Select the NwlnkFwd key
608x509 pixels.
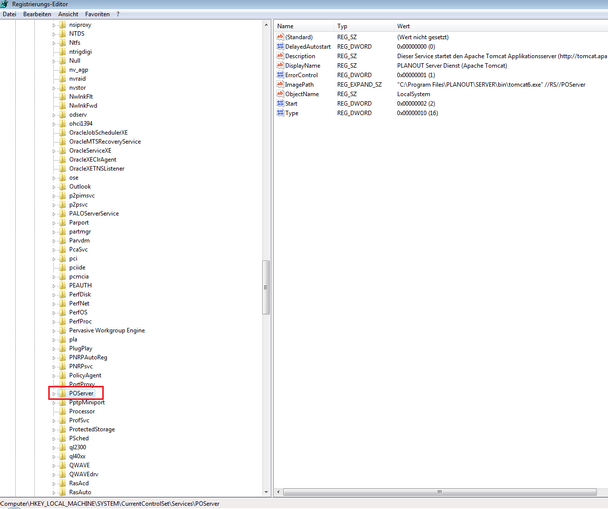(83, 105)
